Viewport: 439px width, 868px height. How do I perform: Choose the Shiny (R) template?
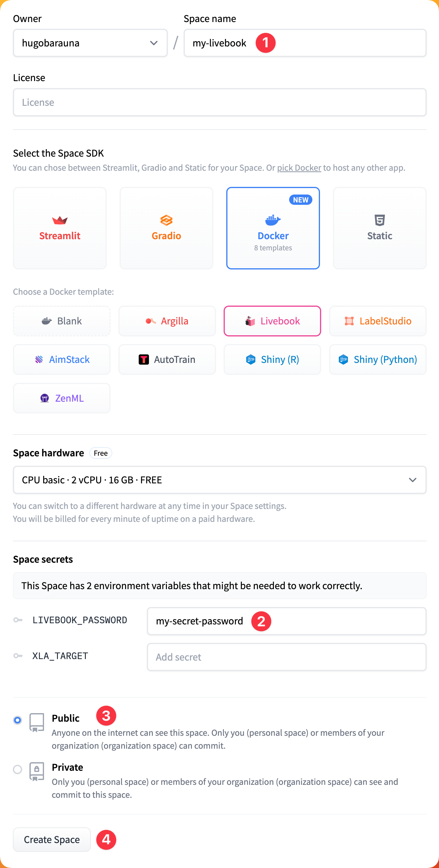click(272, 359)
